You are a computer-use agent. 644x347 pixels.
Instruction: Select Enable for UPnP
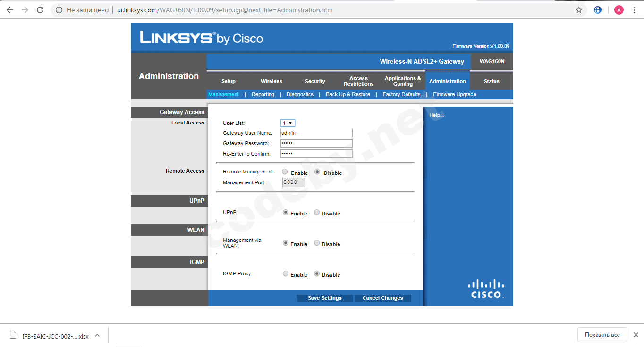click(x=285, y=213)
